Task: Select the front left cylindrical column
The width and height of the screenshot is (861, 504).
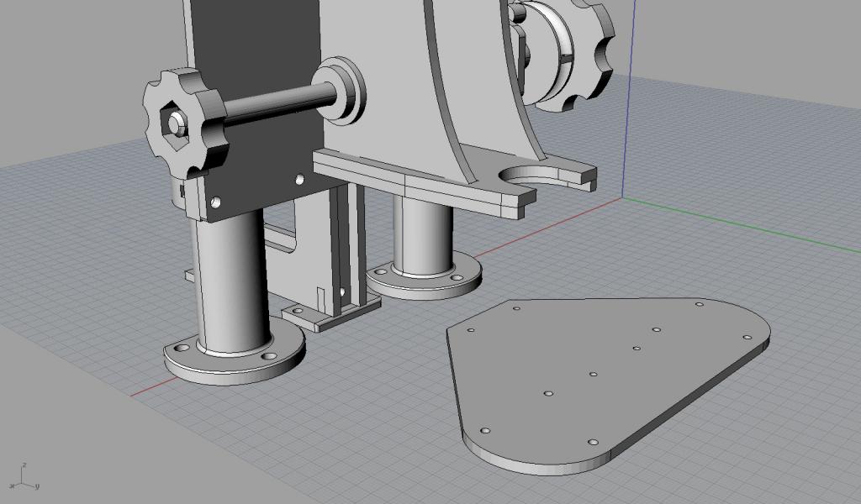Action: click(231, 286)
